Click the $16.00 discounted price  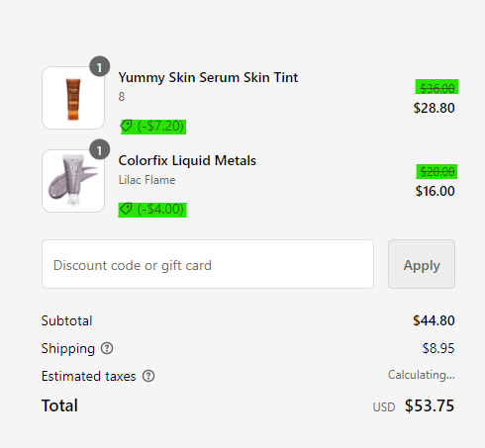click(x=436, y=191)
